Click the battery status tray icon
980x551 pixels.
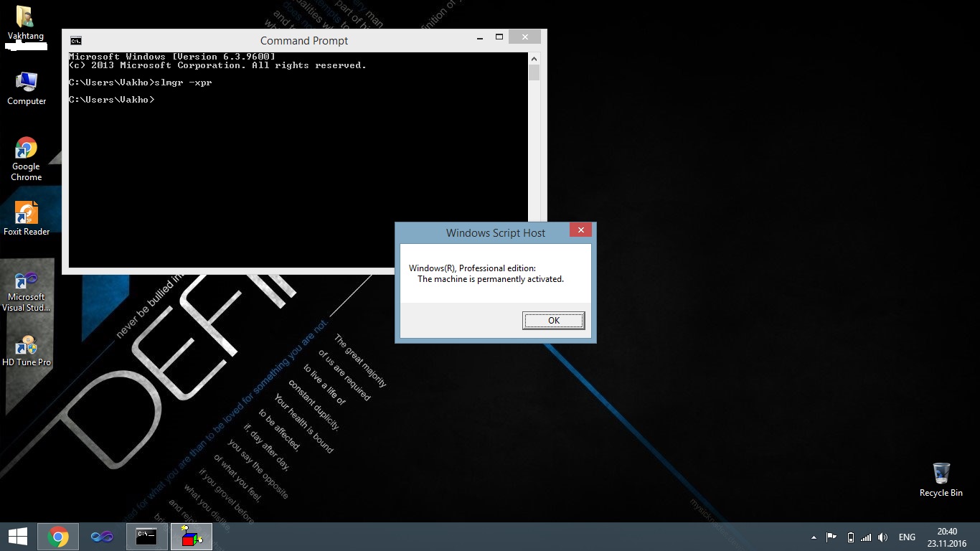[x=850, y=537]
